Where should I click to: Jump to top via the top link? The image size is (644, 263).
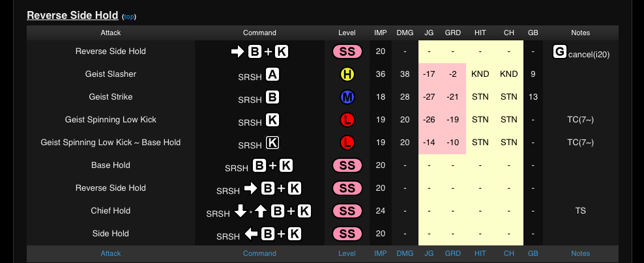tap(129, 16)
